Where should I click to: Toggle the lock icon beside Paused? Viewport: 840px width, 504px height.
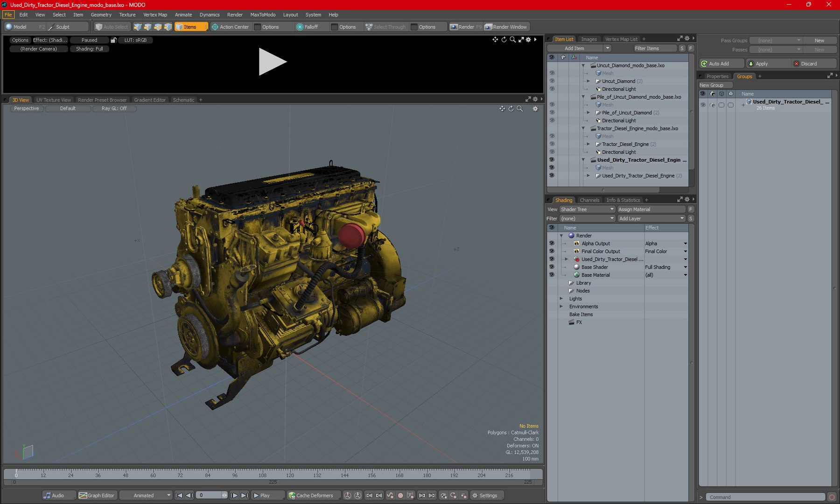(113, 40)
